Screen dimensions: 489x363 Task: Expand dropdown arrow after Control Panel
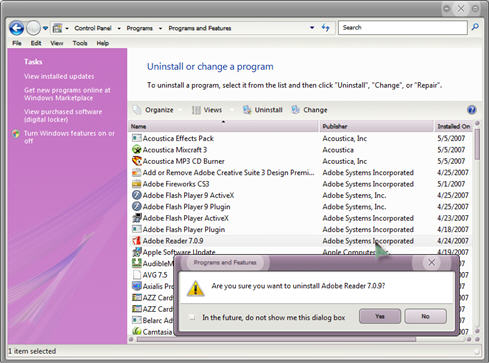coord(119,28)
